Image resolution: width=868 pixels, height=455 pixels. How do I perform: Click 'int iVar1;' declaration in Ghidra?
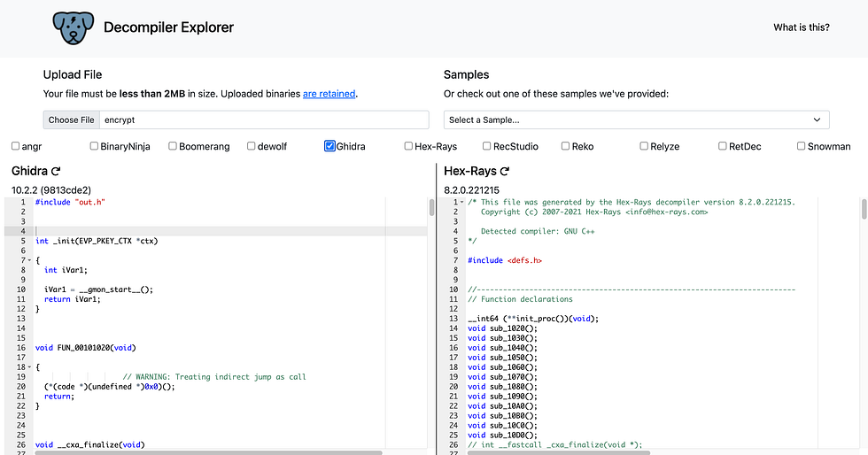(66, 270)
